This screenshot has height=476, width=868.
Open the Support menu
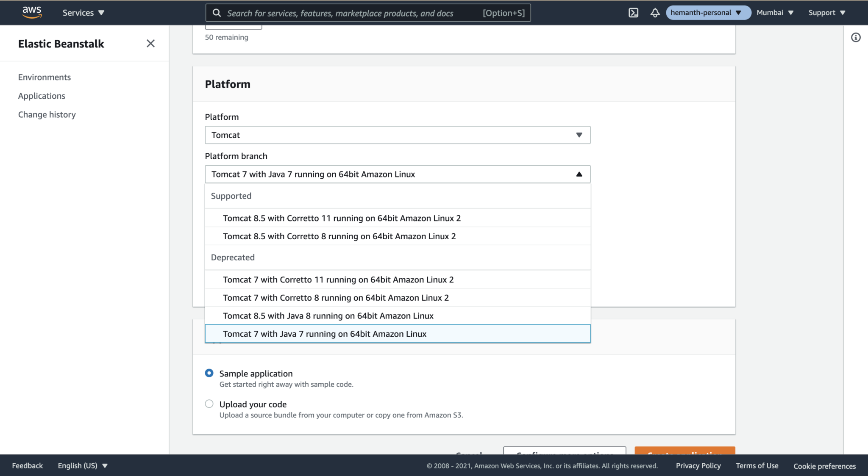point(825,12)
